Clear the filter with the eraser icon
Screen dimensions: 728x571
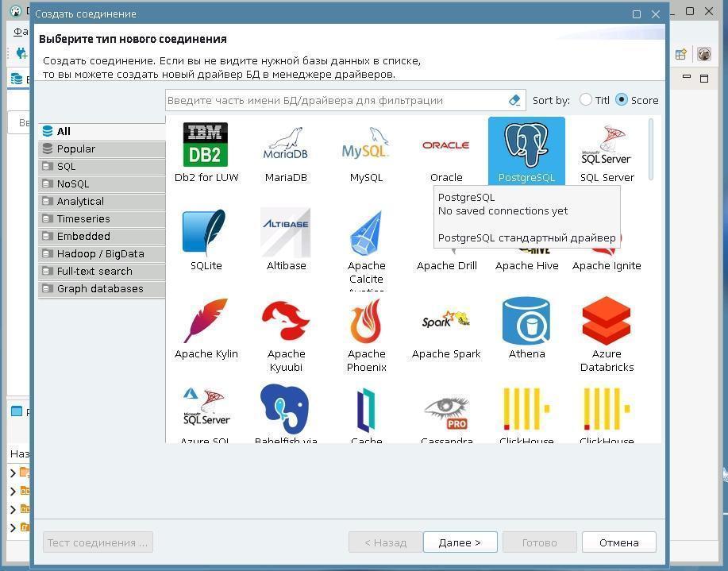(x=514, y=100)
